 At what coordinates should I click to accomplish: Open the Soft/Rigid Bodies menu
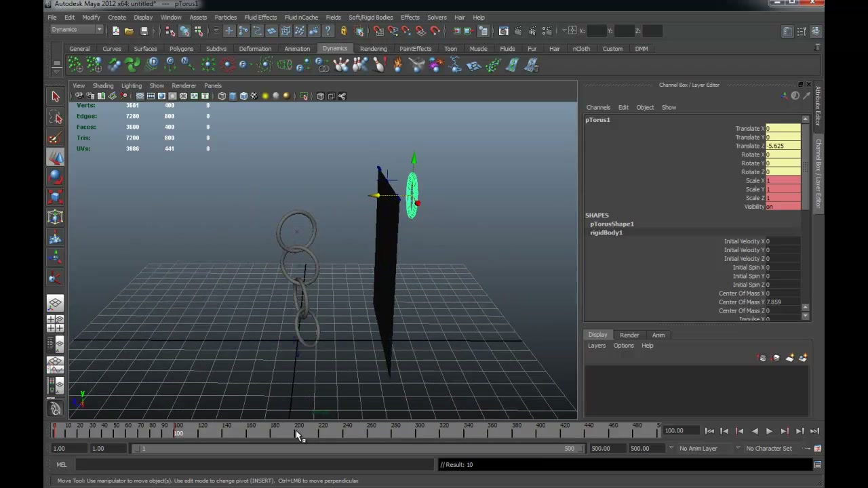pos(371,17)
